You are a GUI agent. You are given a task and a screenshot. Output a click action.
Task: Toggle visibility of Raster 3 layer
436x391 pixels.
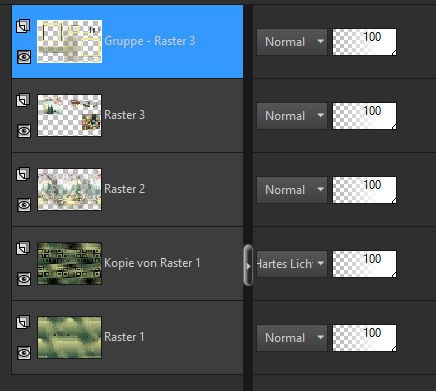click(24, 131)
